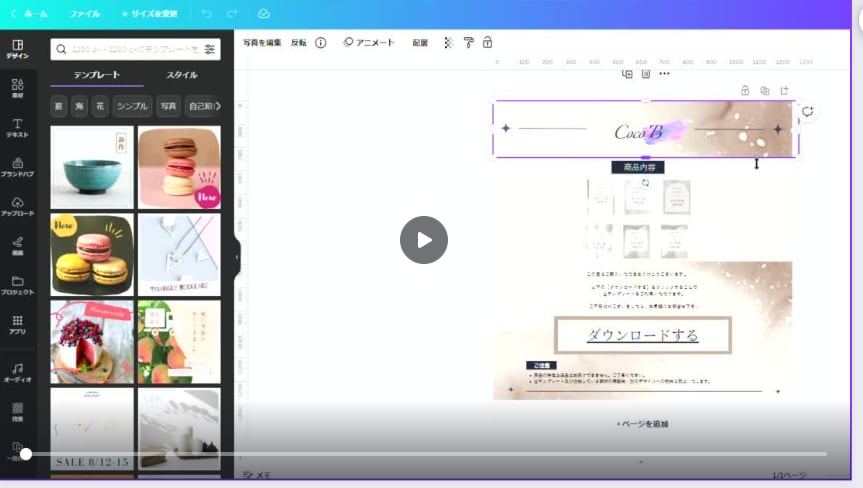Click the video progress slider knob
The width and height of the screenshot is (863, 488).
(26, 454)
